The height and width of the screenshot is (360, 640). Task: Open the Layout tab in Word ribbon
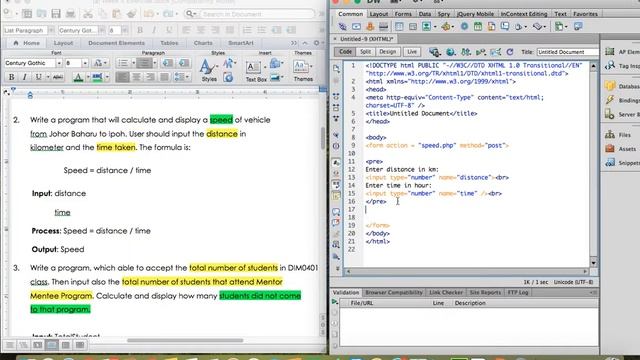(x=63, y=43)
